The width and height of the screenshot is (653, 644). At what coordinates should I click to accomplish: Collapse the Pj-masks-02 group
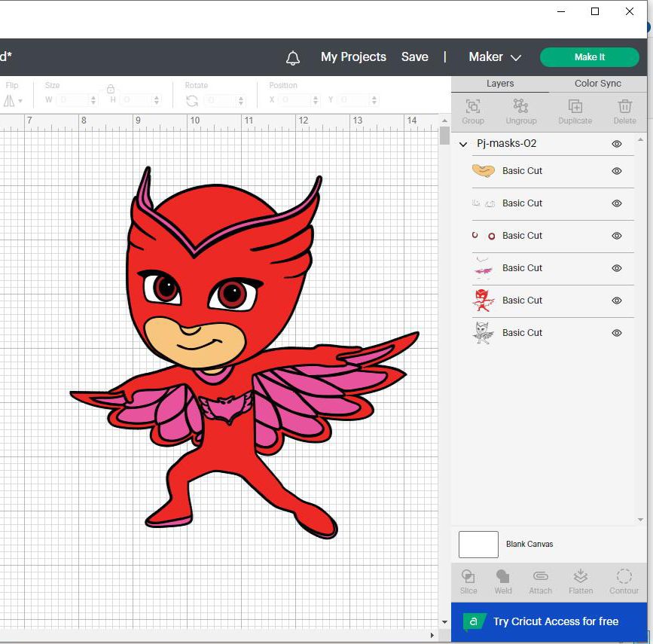463,145
